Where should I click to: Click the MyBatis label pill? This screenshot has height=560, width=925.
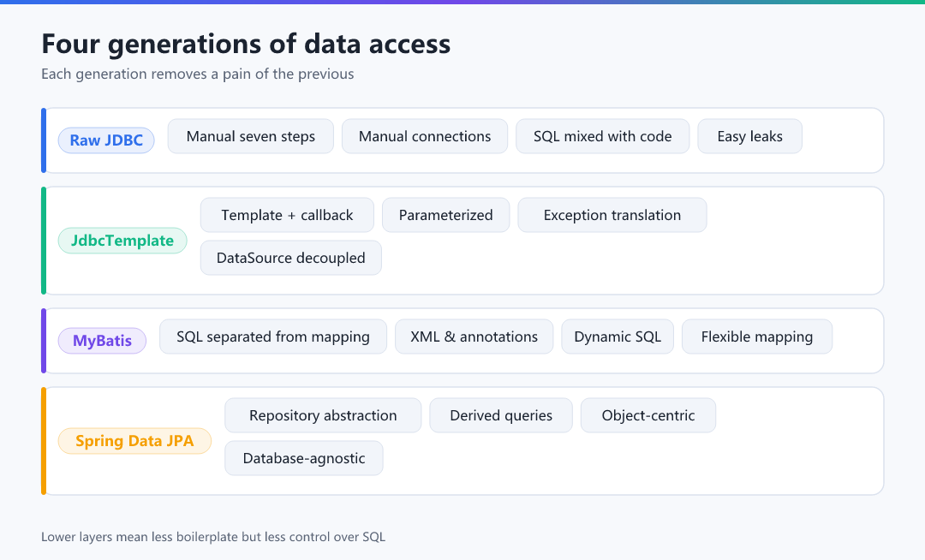coord(102,341)
